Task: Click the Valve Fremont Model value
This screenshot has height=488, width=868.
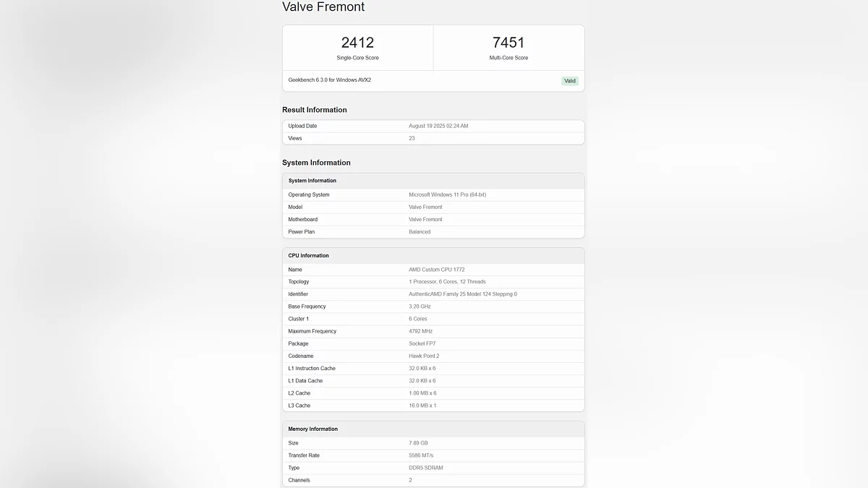Action: tap(425, 207)
